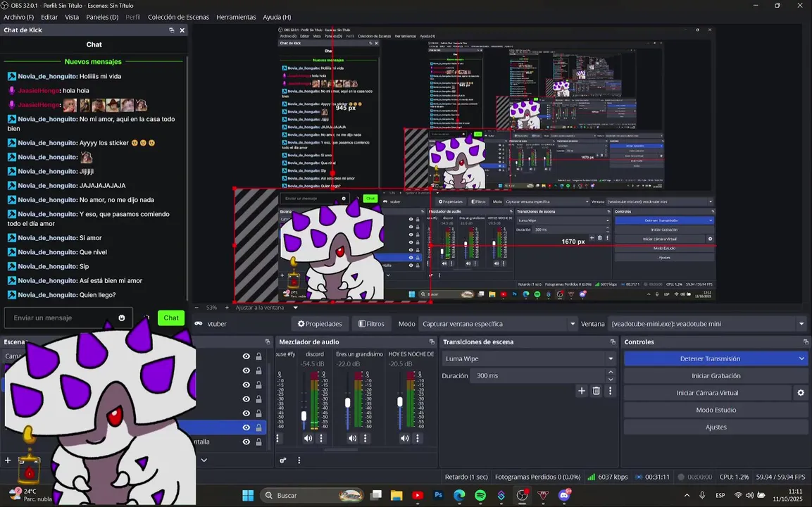Click Iniciar Grabación button
Image resolution: width=812 pixels, height=507 pixels.
pos(716,375)
